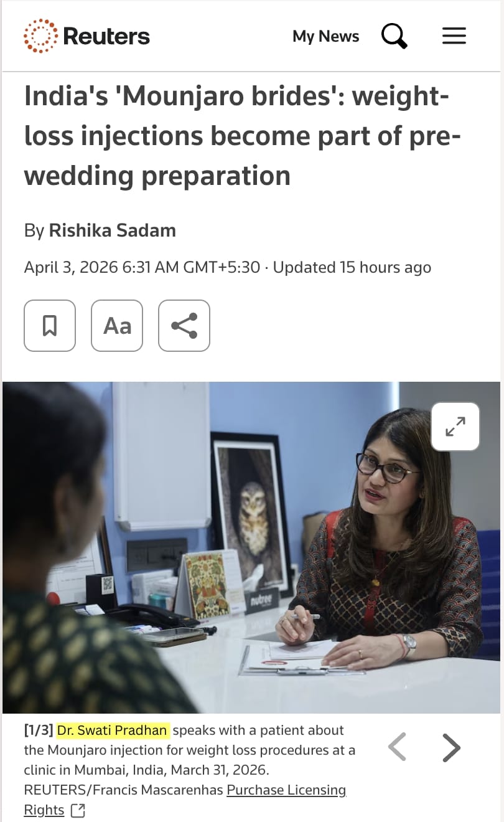This screenshot has height=822, width=504.
Task: Open author Rishika Sadam's page
Action: coord(113,230)
